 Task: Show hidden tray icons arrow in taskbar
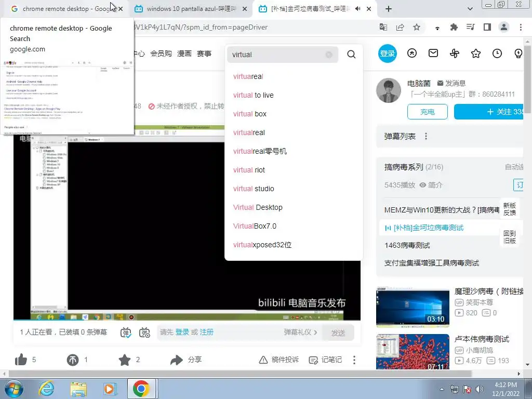pyautogui.click(x=442, y=389)
